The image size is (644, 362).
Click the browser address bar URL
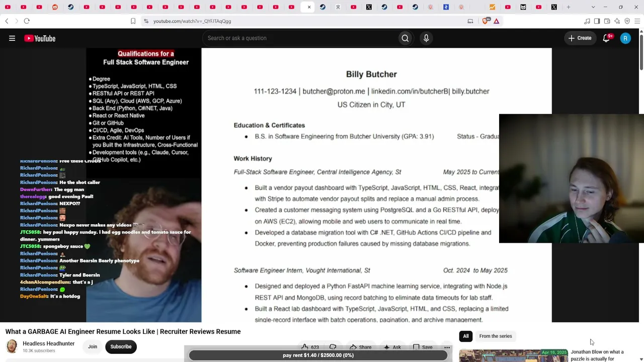[x=192, y=21]
